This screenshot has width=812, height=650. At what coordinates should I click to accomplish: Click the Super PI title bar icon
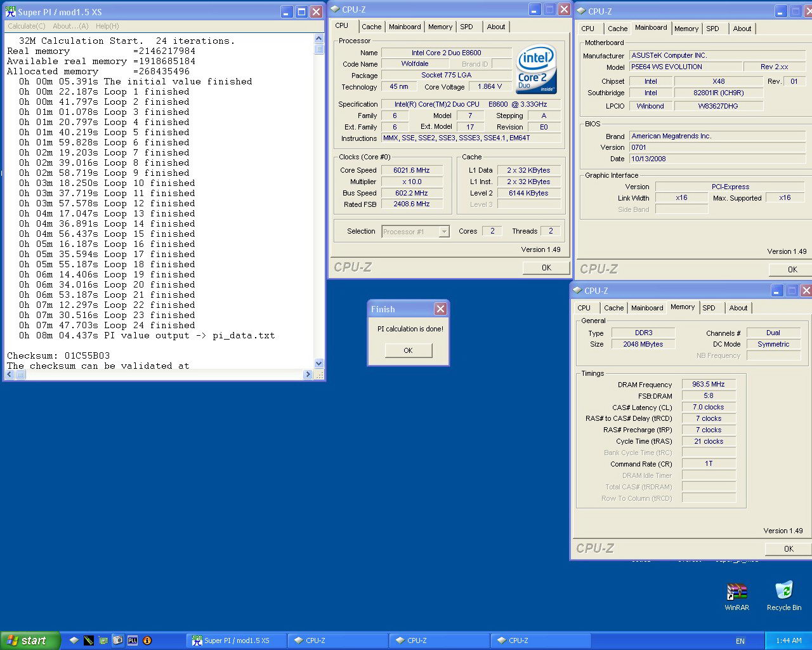pyautogui.click(x=10, y=11)
